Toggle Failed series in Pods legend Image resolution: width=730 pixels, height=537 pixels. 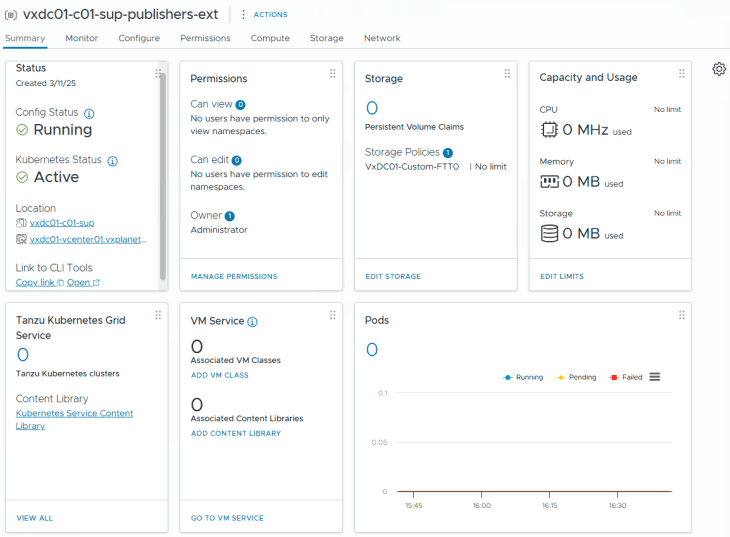(x=626, y=377)
